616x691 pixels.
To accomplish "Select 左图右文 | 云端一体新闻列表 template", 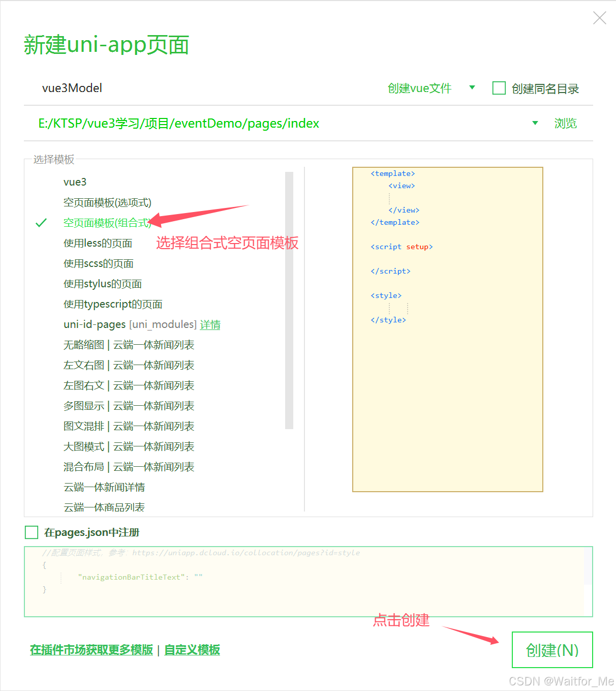I will pyautogui.click(x=129, y=385).
